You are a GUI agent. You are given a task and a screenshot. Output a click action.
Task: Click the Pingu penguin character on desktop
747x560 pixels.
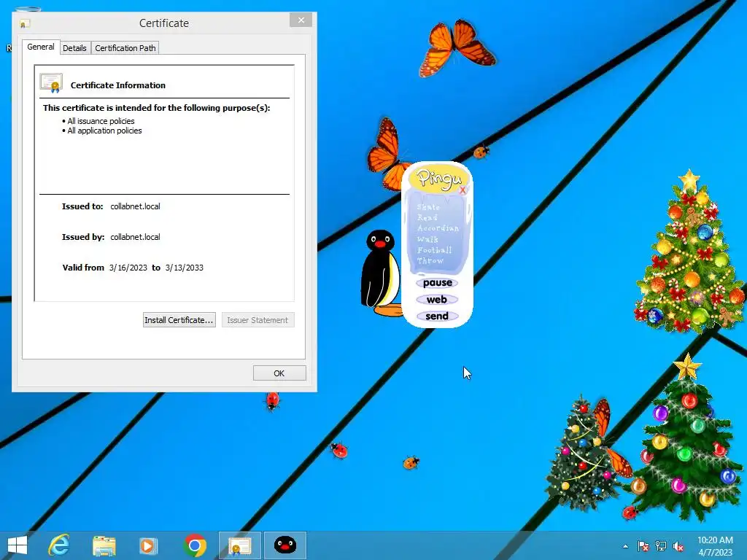[x=381, y=271]
